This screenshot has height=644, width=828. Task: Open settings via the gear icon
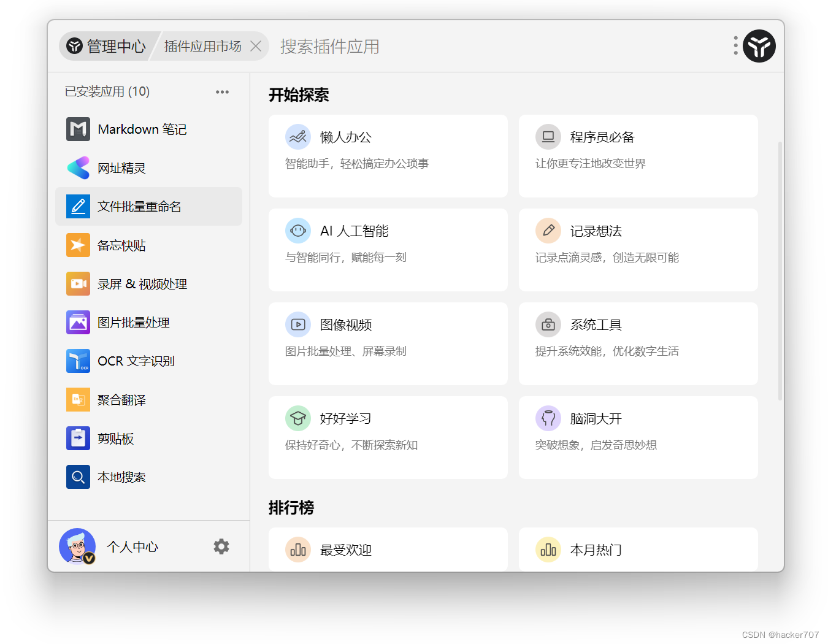click(221, 546)
